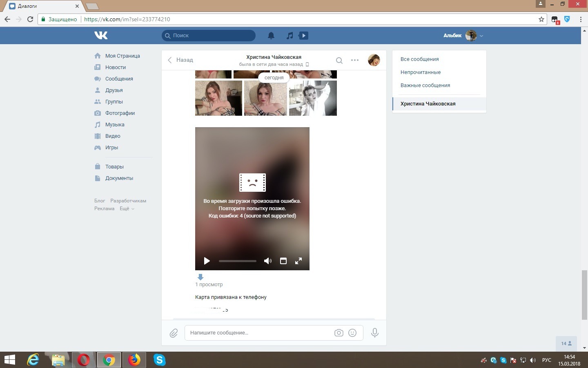Open Firefox from the taskbar
588x368 pixels.
click(134, 360)
